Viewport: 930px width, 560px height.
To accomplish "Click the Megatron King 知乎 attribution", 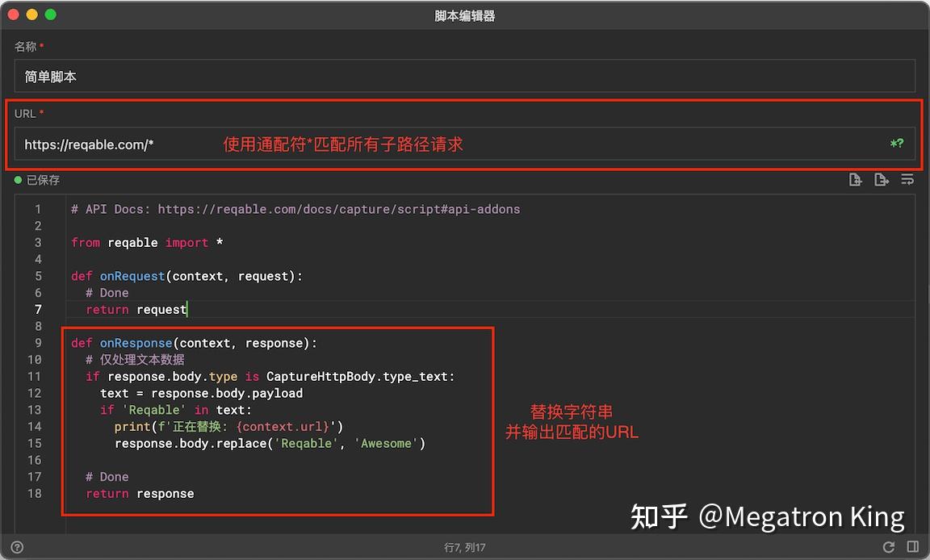I will pyautogui.click(x=767, y=516).
